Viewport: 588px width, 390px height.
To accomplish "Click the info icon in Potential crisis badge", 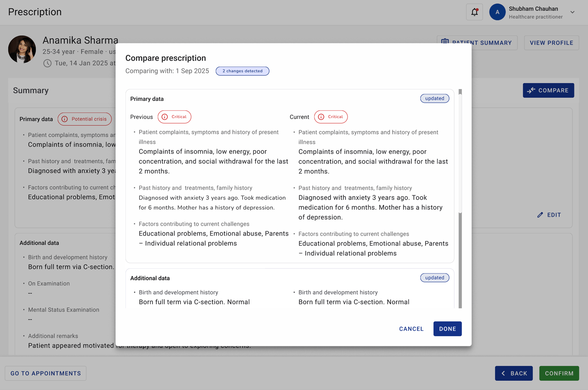I will pos(64,119).
